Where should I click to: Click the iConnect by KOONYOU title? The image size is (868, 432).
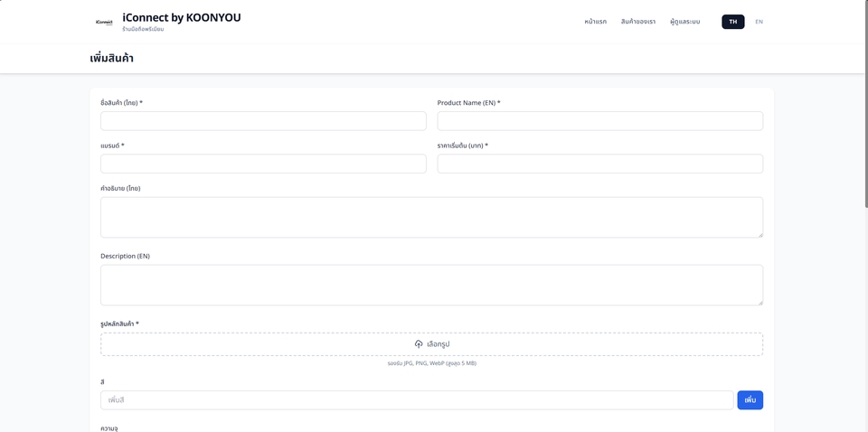coord(182,17)
